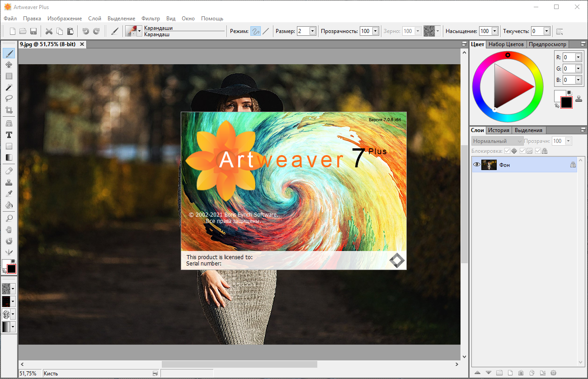
Task: Select the Hand pan tool
Action: click(9, 230)
